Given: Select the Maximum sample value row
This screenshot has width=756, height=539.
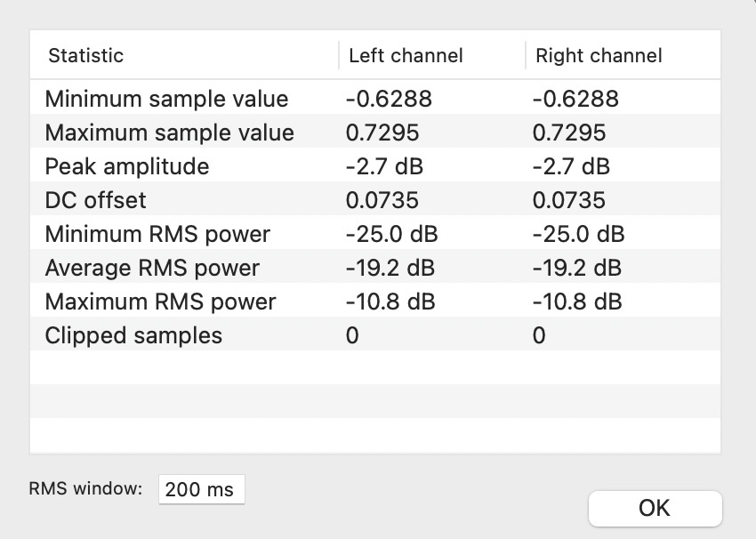Looking at the screenshot, I should pyautogui.click(x=375, y=133).
